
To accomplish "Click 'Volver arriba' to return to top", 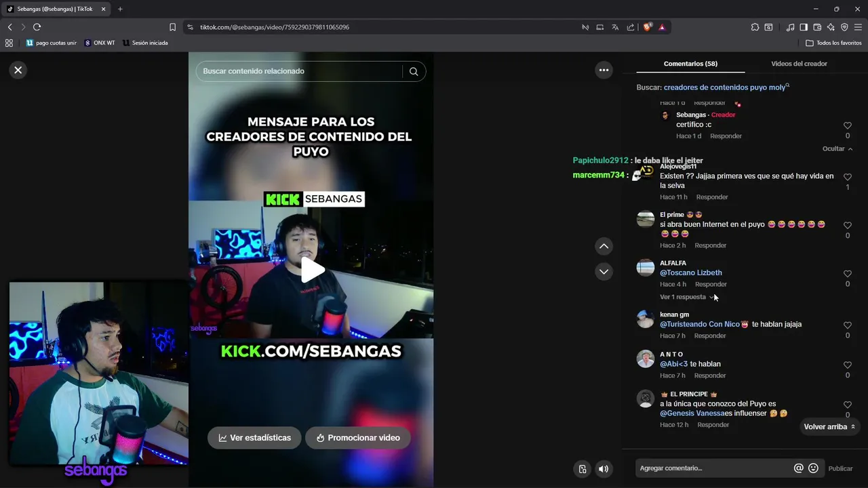I will pos(829,427).
